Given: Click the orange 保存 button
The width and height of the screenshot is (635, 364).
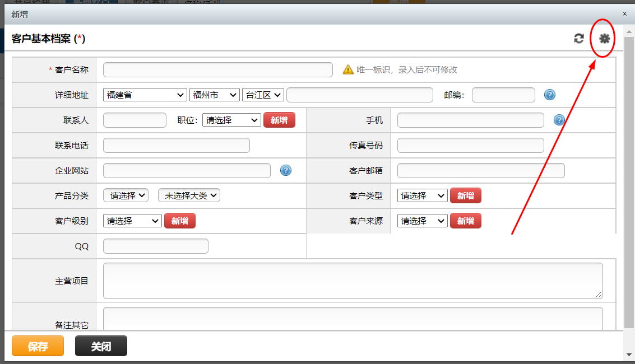Looking at the screenshot, I should click(38, 346).
